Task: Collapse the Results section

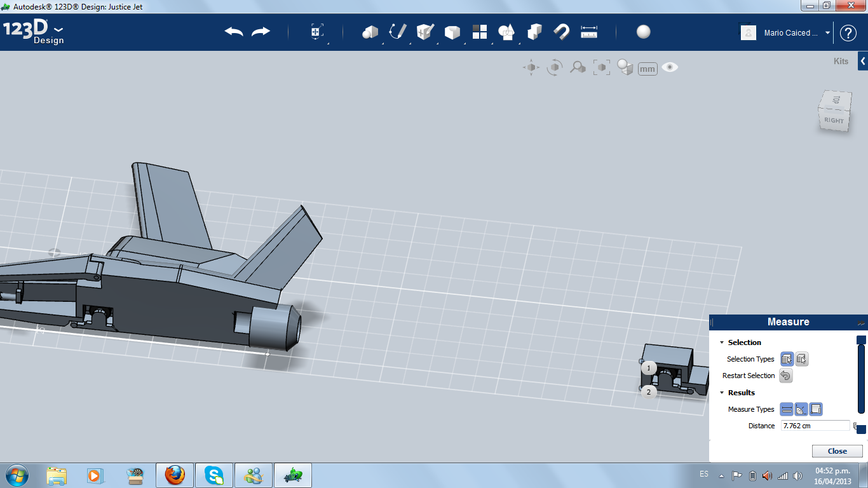Action: pyautogui.click(x=722, y=393)
